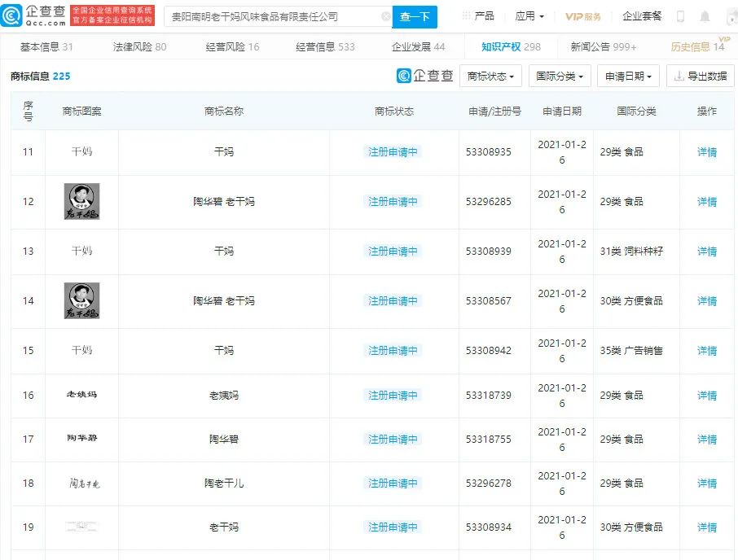This screenshot has height=560, width=738.
Task: Click the 申请日期 column header
Action: tap(562, 111)
